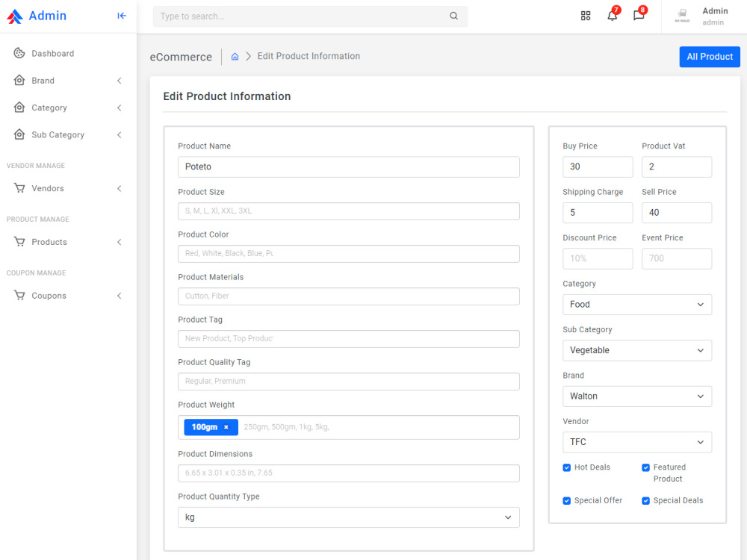
Task: Click the Product Materials input field
Action: point(348,296)
